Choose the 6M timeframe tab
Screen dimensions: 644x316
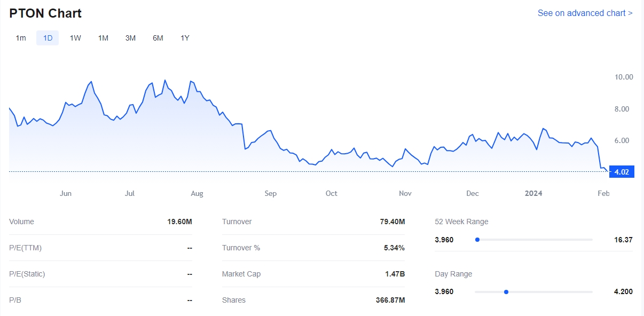pos(158,38)
